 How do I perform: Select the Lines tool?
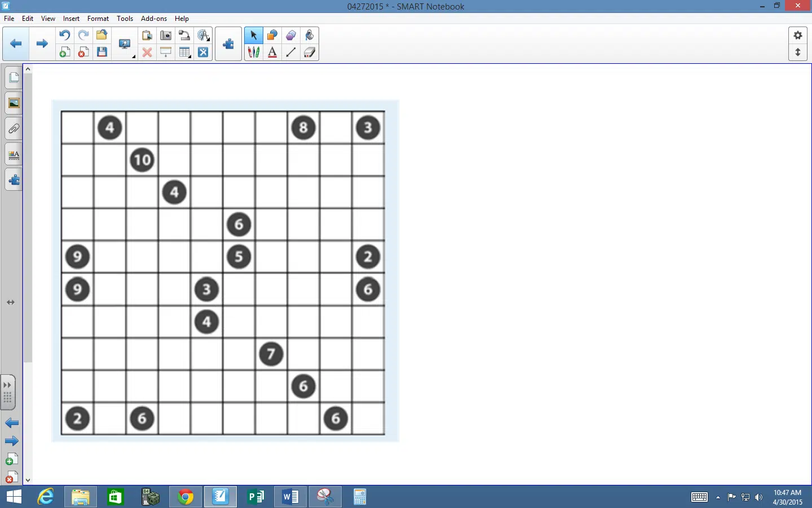click(291, 52)
